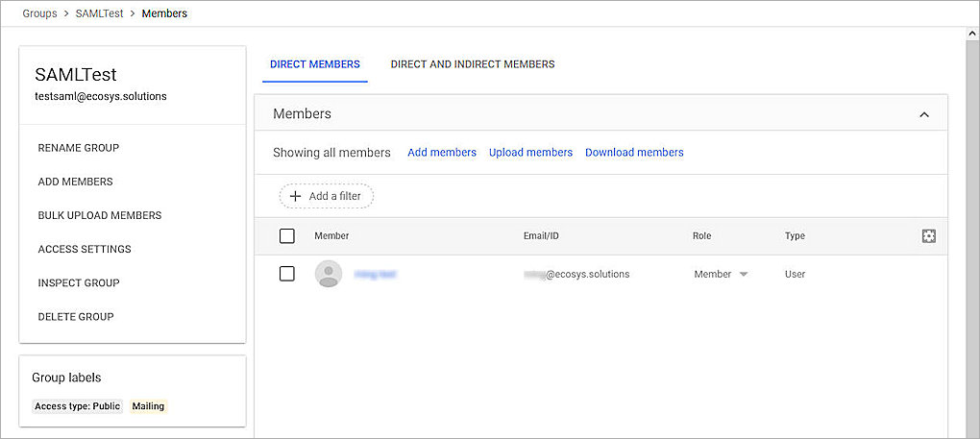Open the column settings gear icon
Screen dimensions: 980x439
(929, 236)
